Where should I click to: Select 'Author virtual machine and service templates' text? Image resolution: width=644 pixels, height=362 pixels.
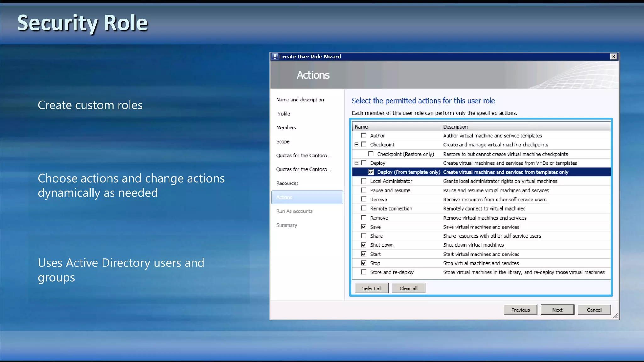492,136
